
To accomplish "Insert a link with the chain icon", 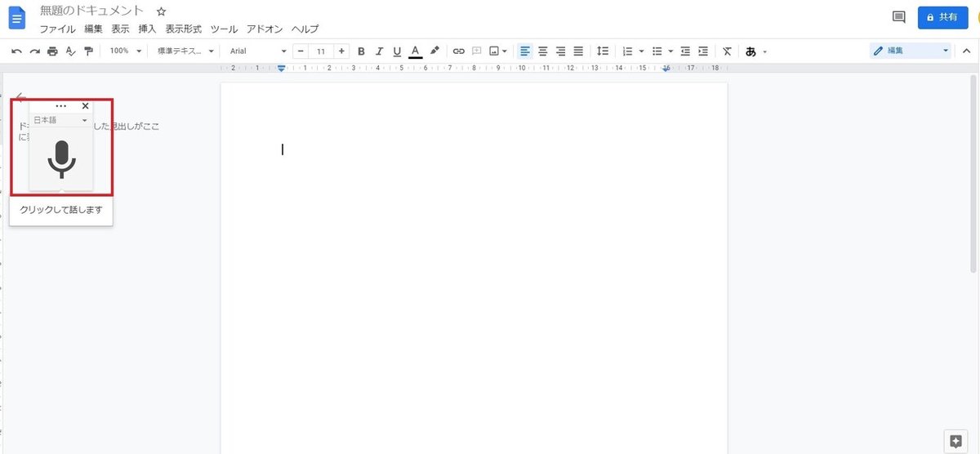I will pos(459,51).
